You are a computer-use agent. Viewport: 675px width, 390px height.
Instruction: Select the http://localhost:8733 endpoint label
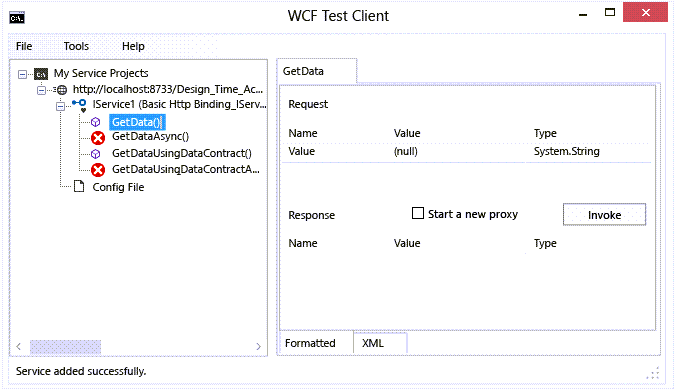(x=168, y=89)
